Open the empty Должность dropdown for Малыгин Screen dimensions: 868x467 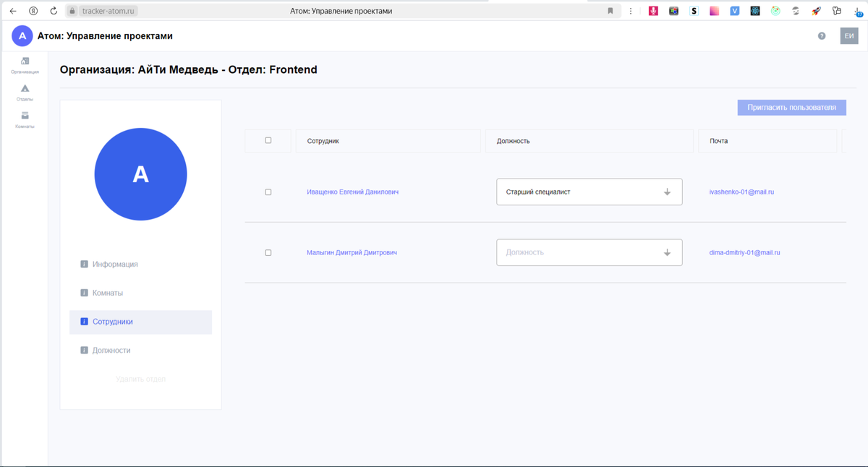tap(589, 253)
